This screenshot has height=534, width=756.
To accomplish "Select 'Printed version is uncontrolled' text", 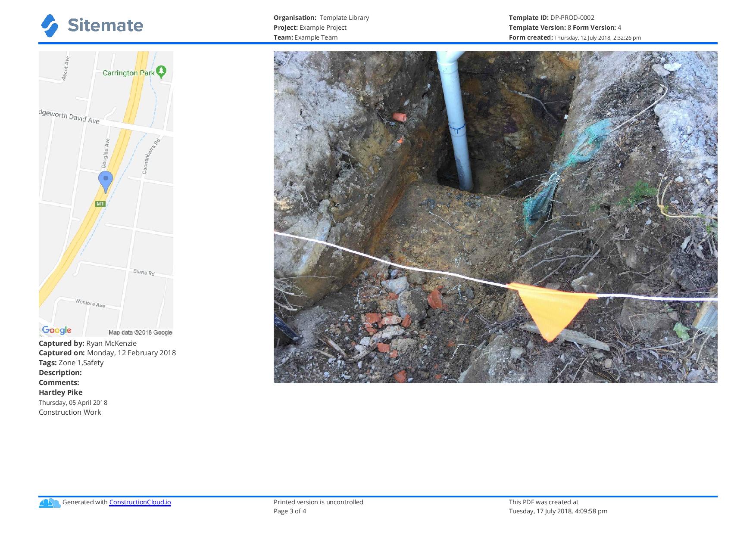I will click(x=319, y=502).
